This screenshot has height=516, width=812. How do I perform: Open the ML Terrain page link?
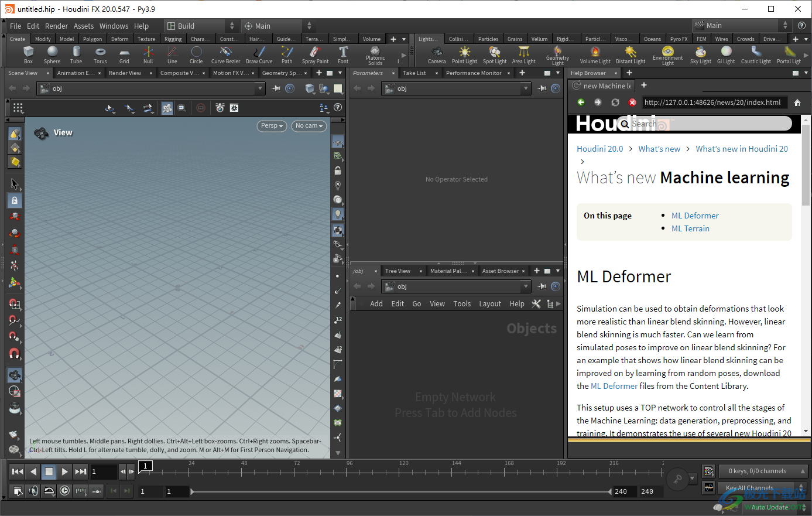click(x=690, y=228)
